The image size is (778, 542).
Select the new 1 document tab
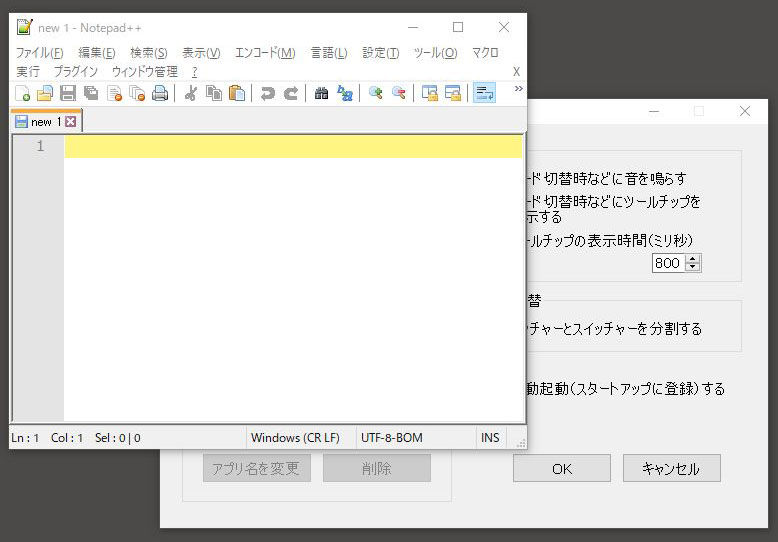tap(46, 122)
